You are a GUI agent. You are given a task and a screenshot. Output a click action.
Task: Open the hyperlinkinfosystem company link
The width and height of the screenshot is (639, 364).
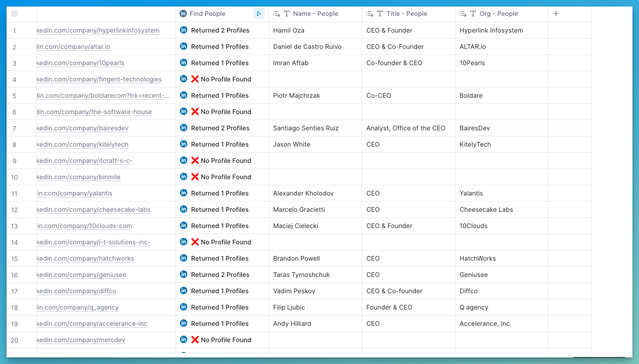(98, 30)
